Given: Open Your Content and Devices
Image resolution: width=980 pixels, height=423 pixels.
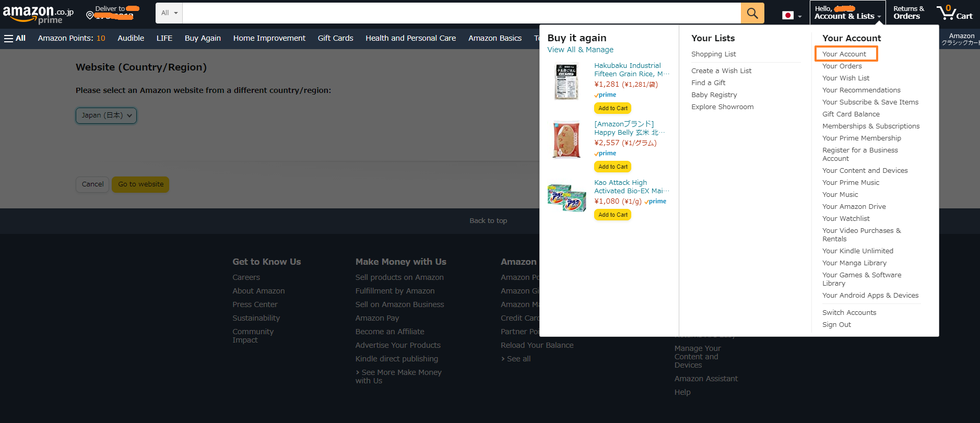Looking at the screenshot, I should (865, 171).
